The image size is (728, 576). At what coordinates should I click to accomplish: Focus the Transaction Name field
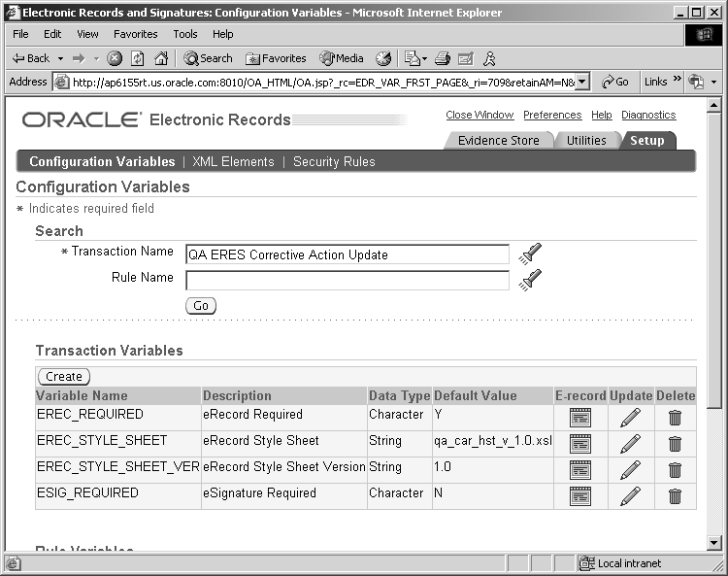tap(347, 254)
